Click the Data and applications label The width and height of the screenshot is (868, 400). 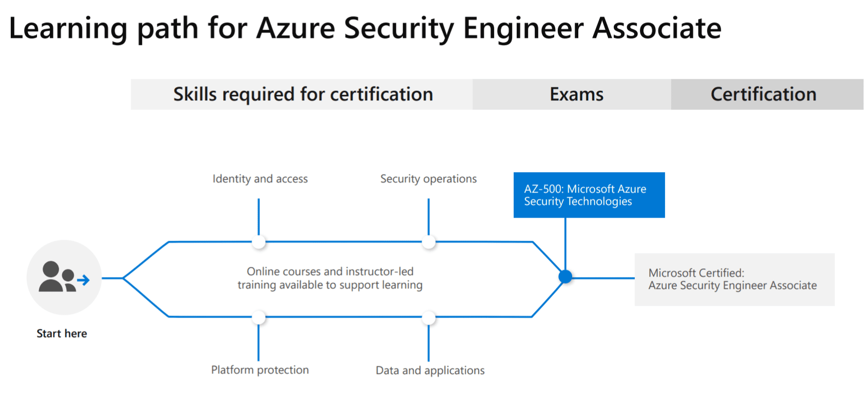430,370
